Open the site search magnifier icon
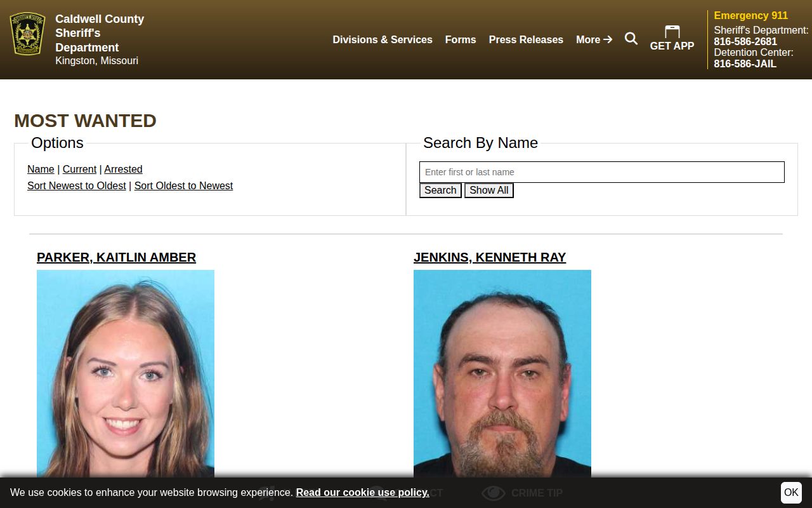The image size is (812, 508). pos(631,39)
